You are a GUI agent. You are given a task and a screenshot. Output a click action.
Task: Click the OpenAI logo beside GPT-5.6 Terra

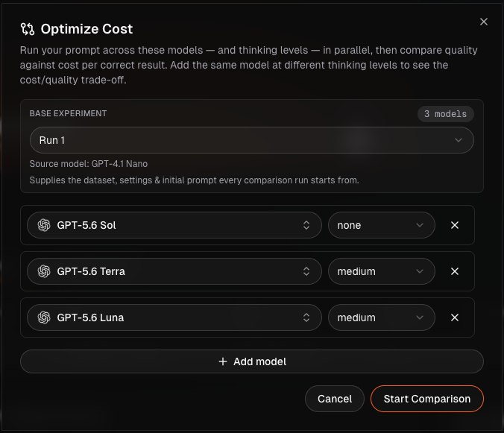(x=44, y=271)
